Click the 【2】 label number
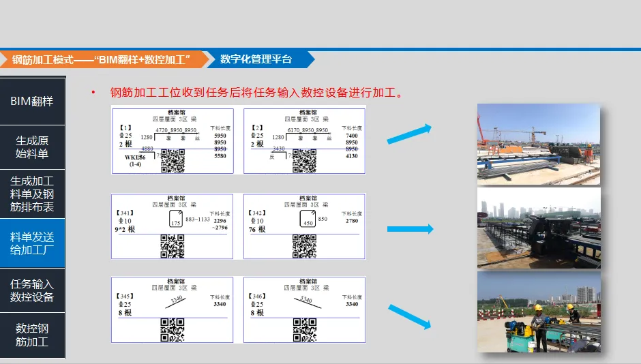The width and height of the screenshot is (641, 364). 257,128
